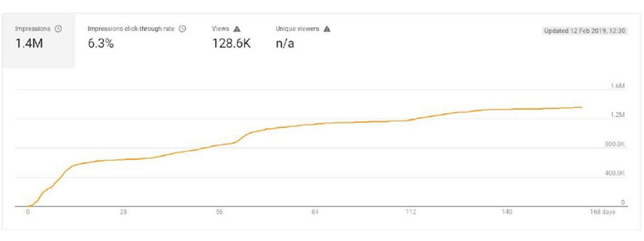
Task: Click the warning triangle beside Views
Action: point(237,29)
